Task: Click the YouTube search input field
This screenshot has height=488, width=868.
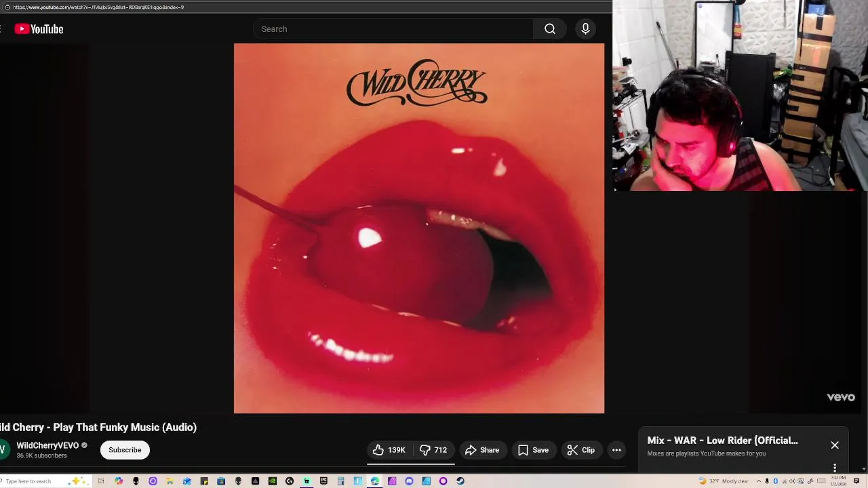Action: (x=393, y=29)
